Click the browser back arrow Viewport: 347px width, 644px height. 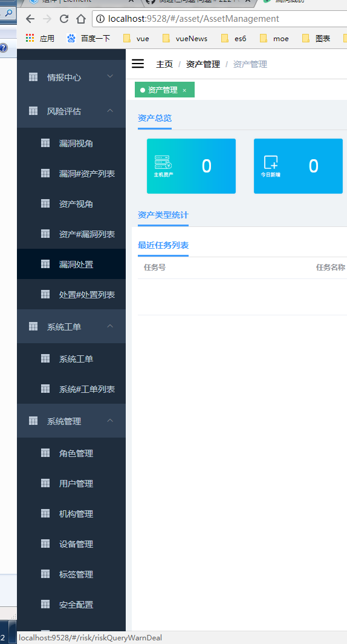coord(30,19)
